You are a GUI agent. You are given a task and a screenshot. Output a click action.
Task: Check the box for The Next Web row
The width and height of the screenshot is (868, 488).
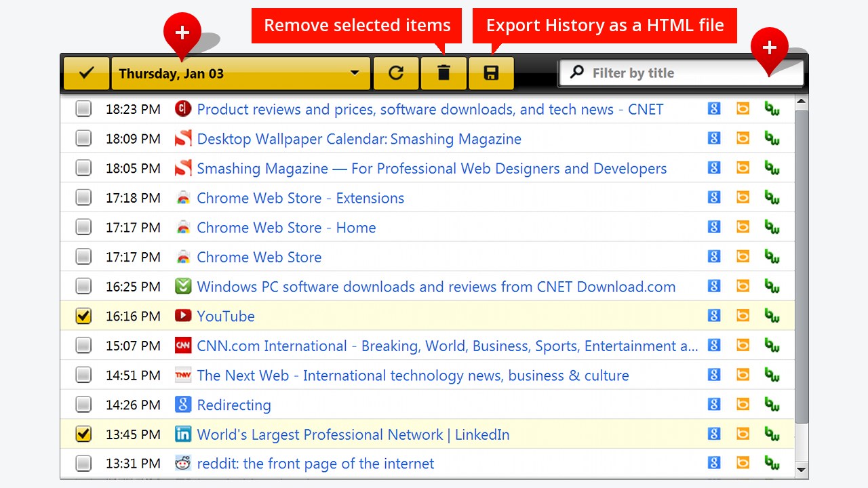(83, 375)
